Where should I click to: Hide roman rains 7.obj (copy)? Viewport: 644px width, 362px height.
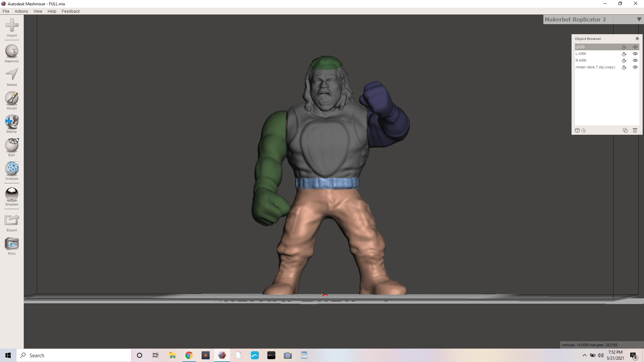636,67
